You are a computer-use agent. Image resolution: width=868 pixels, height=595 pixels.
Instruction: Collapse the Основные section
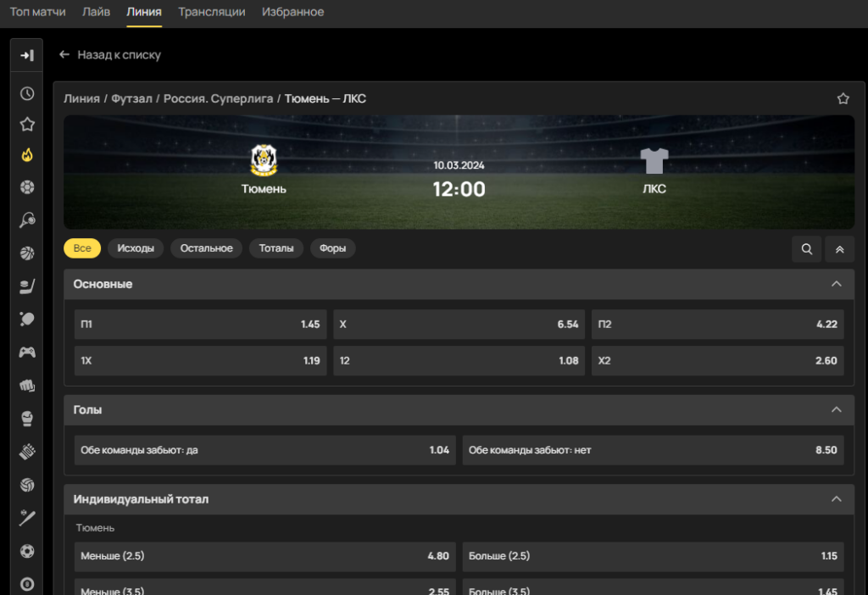[x=836, y=284]
